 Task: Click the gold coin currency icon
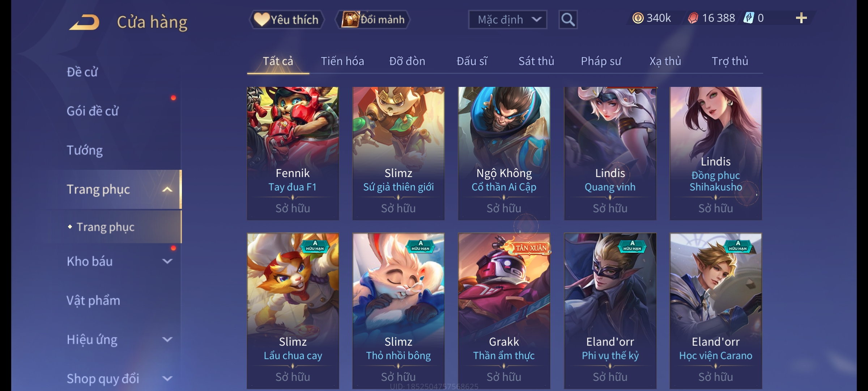[638, 18]
